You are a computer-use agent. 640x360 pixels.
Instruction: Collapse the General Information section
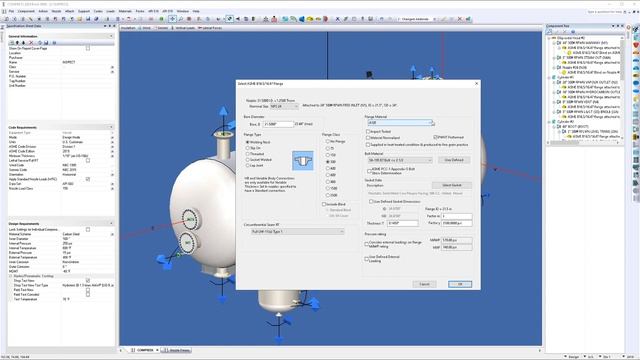(111, 36)
